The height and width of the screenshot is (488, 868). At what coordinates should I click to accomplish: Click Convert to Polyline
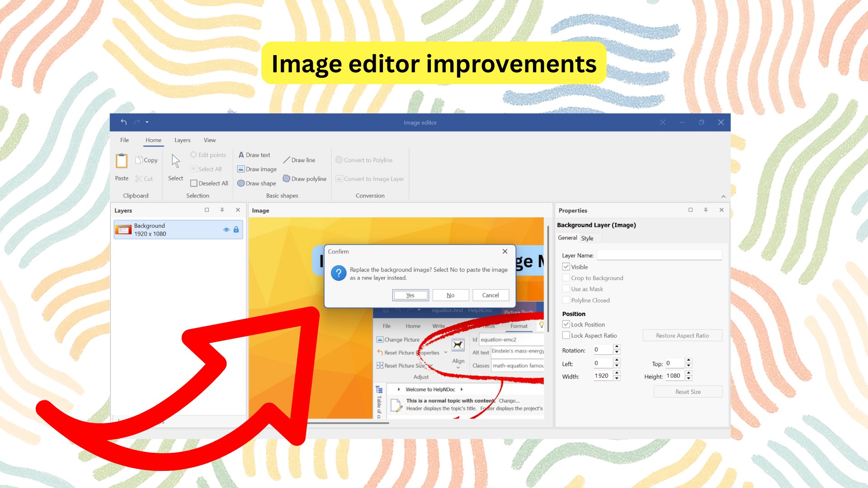point(364,160)
